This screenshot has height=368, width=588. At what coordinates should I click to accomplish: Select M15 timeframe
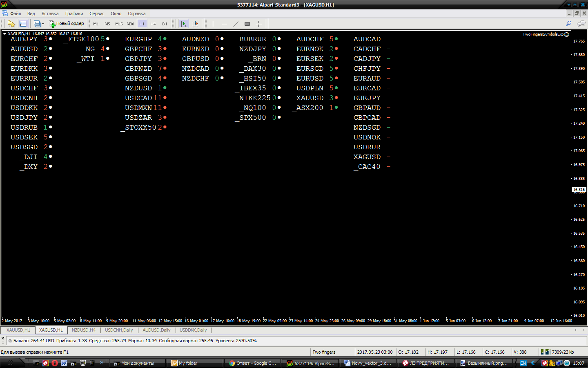(119, 24)
